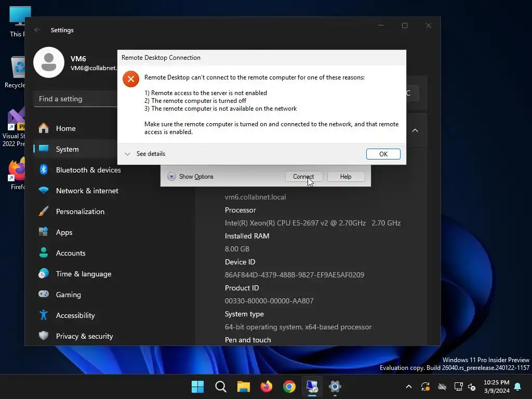Select the Device ID value text
532x399 pixels.
(295, 275)
